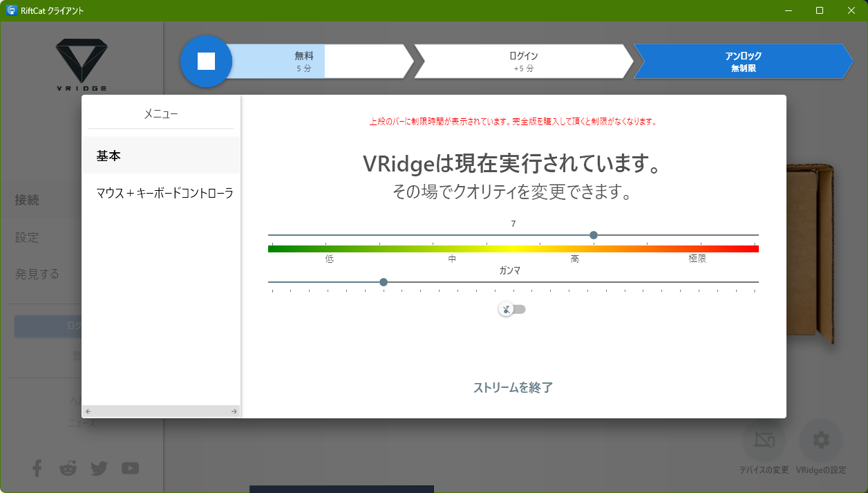Viewport: 868px width, 493px height.
Task: Click the ストリームを終了 button
Action: (513, 387)
